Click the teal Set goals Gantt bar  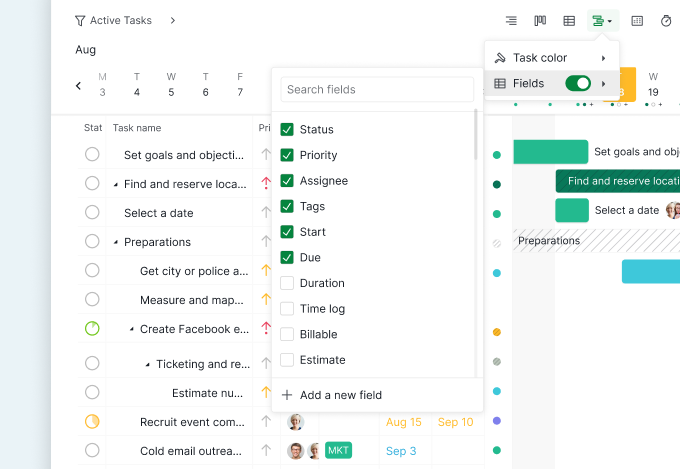[x=550, y=152]
